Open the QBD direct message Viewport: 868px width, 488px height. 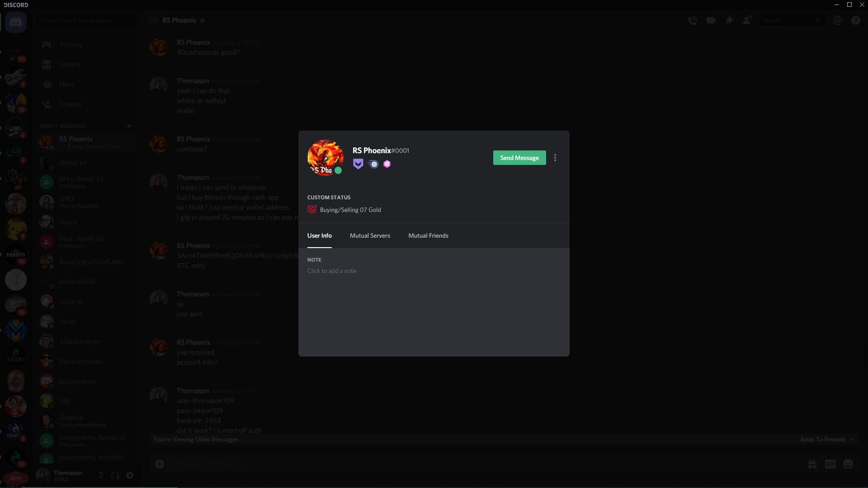86,202
